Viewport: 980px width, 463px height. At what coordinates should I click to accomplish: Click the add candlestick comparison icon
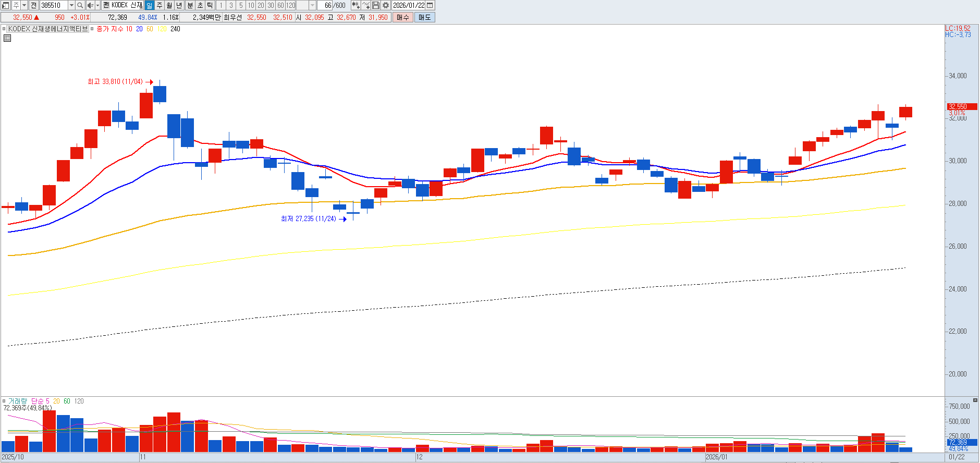point(356,5)
